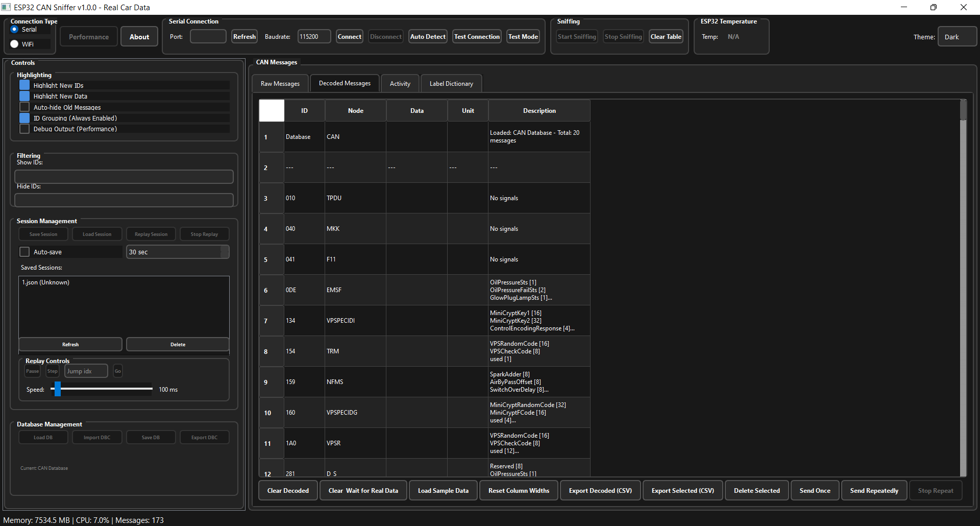The image size is (980, 526).
Task: Switch the Theme from Dark
Action: click(x=957, y=36)
